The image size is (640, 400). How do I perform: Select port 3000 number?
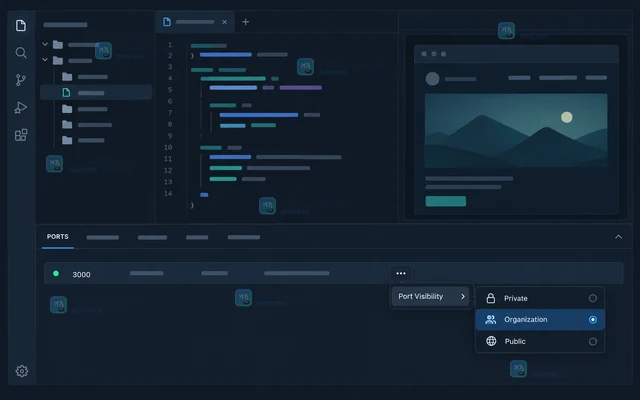click(x=81, y=275)
